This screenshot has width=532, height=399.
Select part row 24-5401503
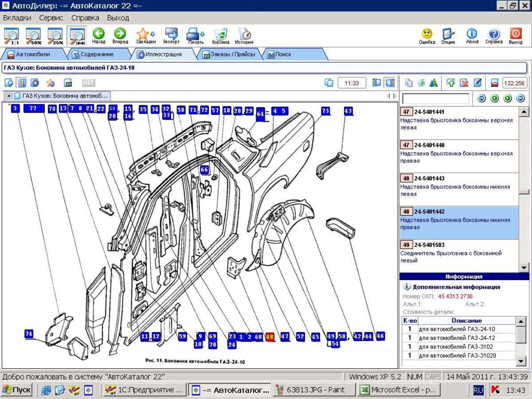459,256
